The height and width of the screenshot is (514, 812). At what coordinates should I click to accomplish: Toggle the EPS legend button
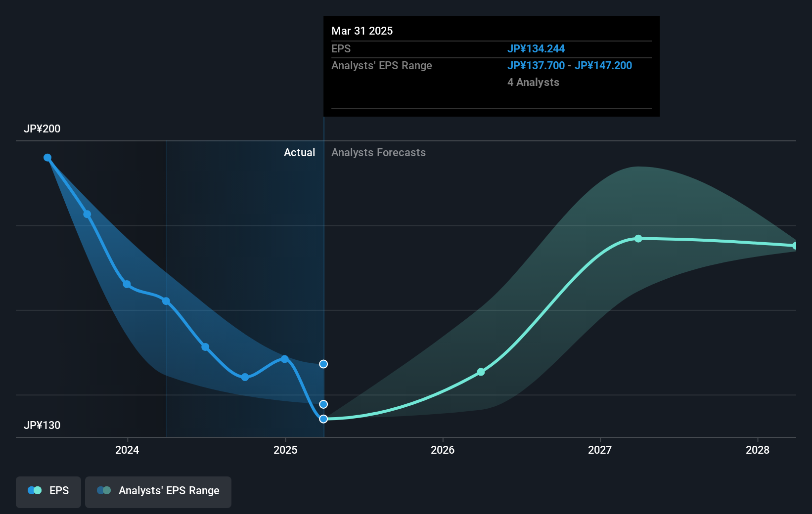(x=48, y=492)
